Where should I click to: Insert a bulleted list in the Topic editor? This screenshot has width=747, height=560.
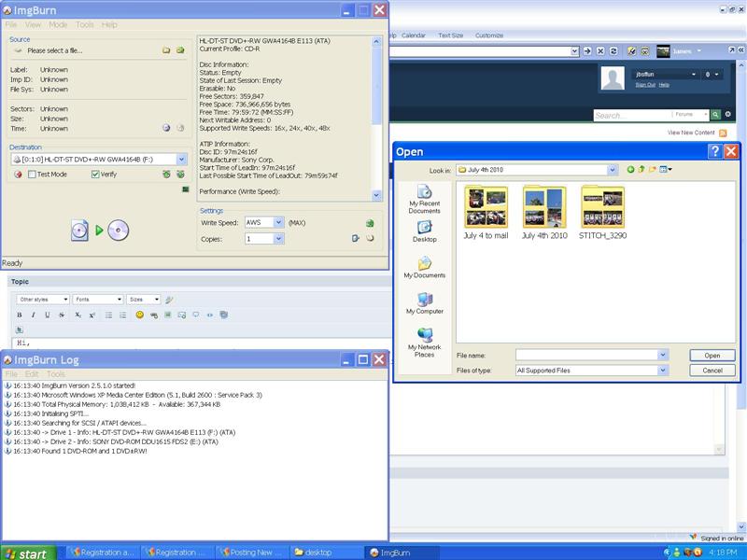108,315
